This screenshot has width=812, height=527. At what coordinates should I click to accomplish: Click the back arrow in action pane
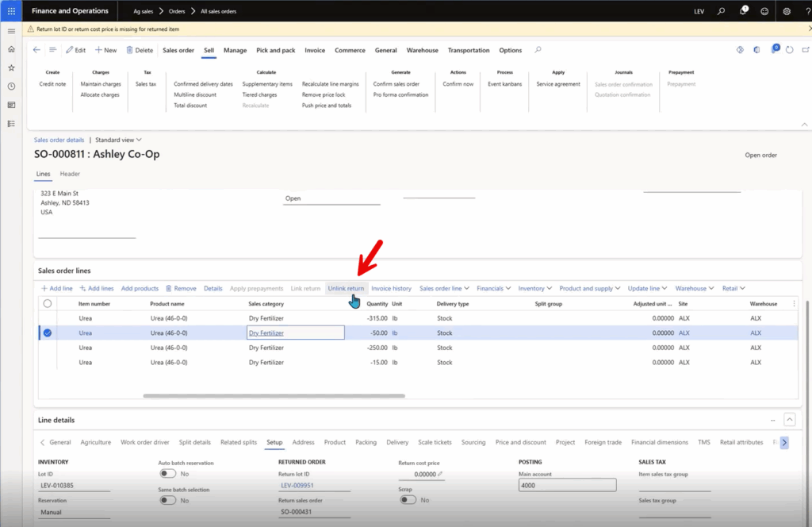[36, 50]
